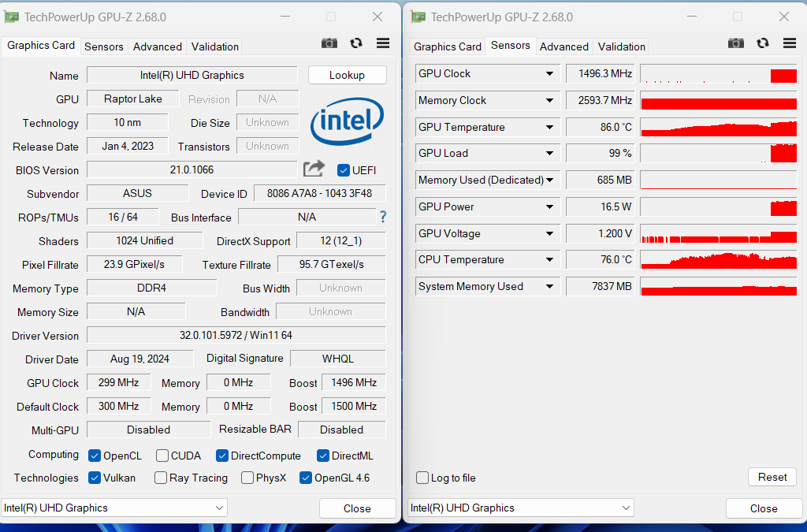Click the refresh icon in the Sensors window
Image resolution: width=807 pixels, height=532 pixels.
click(763, 43)
